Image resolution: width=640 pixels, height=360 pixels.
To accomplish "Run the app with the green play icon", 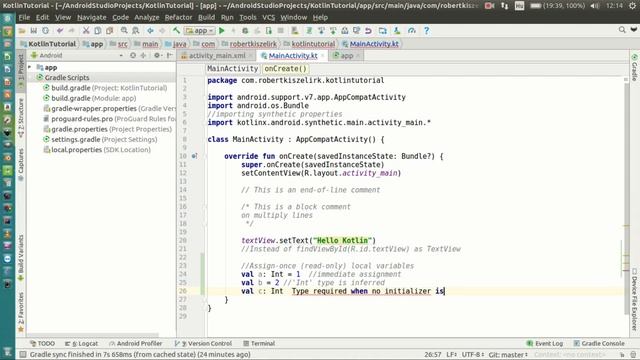I will click(x=222, y=31).
